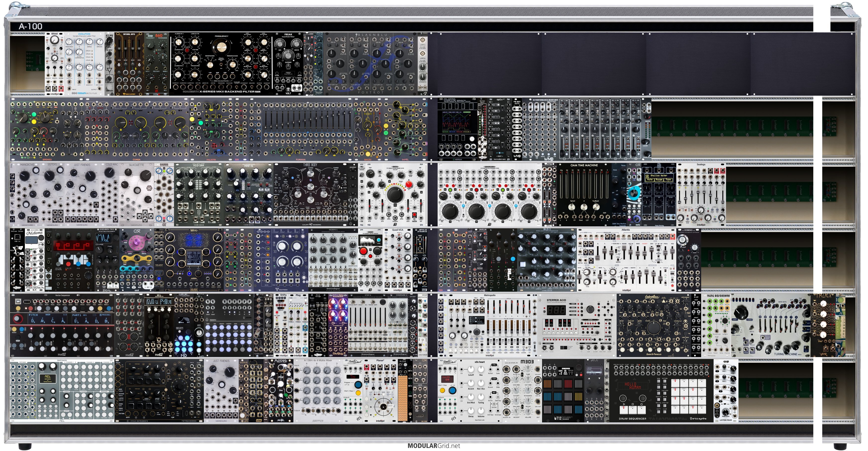Open the ModularGrid.net link

[434, 446]
